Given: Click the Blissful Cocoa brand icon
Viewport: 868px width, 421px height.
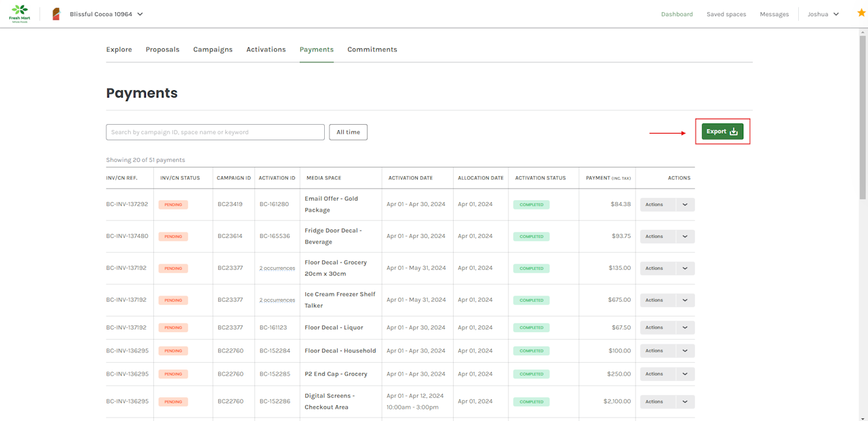Looking at the screenshot, I should [x=56, y=14].
